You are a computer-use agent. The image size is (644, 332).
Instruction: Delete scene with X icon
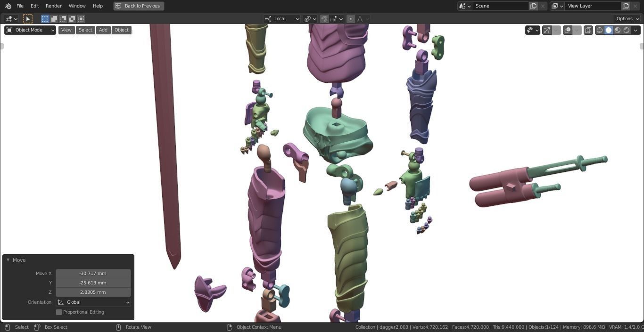point(543,6)
